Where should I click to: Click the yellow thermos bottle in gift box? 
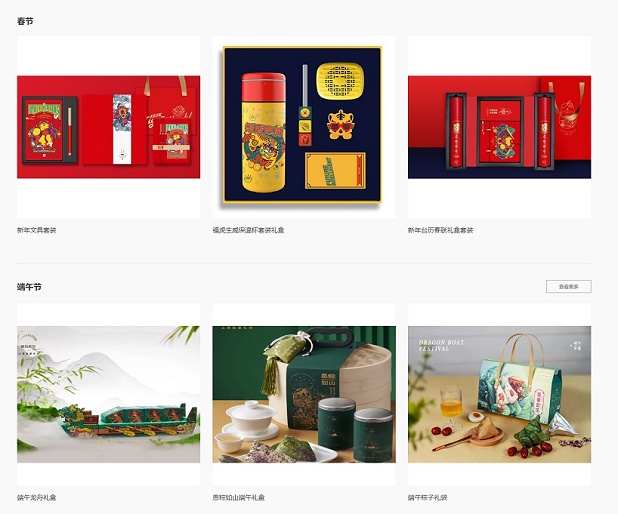(263, 132)
